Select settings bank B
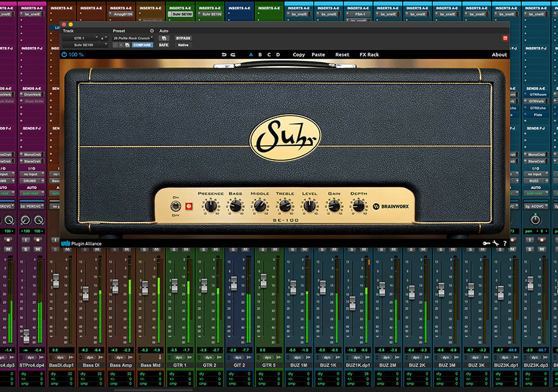 [259, 55]
